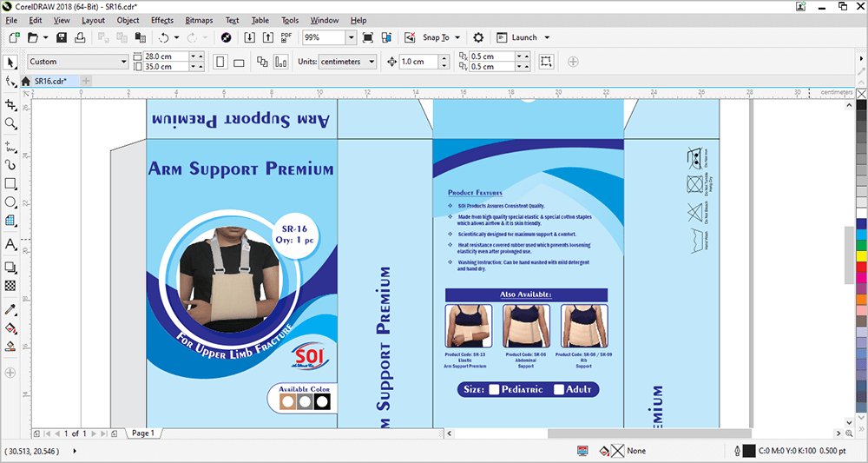Click the Full-screen preview icon
The height and width of the screenshot is (463, 868).
coord(367,37)
